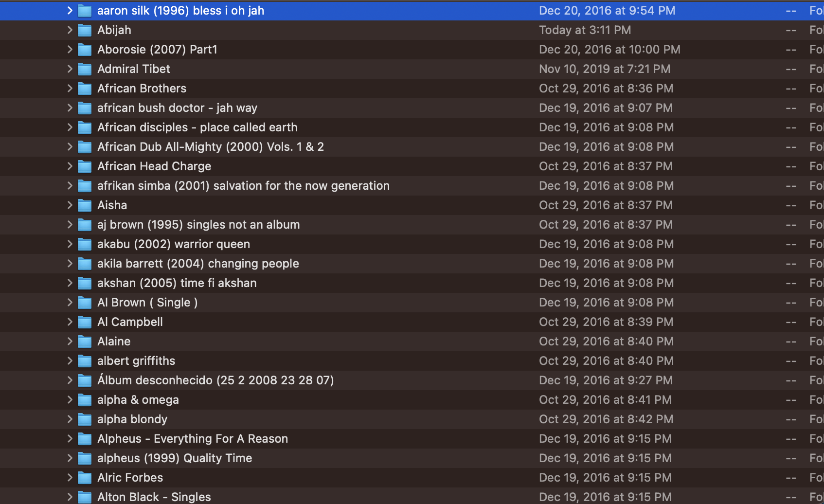Select the "Al Brown ( Single )" name
This screenshot has height=504, width=824.
pyautogui.click(x=147, y=303)
